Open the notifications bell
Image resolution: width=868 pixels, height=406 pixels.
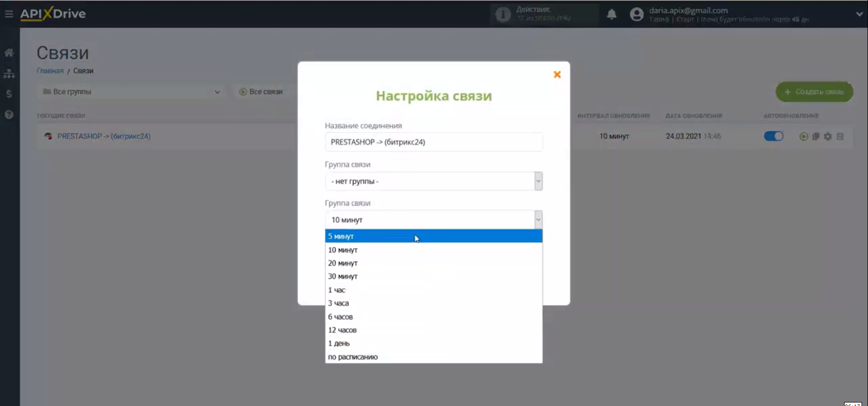coord(612,14)
